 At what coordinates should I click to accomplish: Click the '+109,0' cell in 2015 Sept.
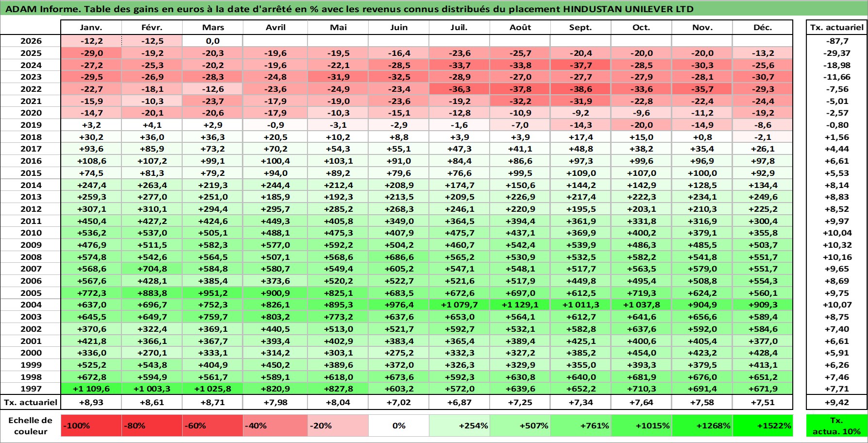tap(581, 173)
